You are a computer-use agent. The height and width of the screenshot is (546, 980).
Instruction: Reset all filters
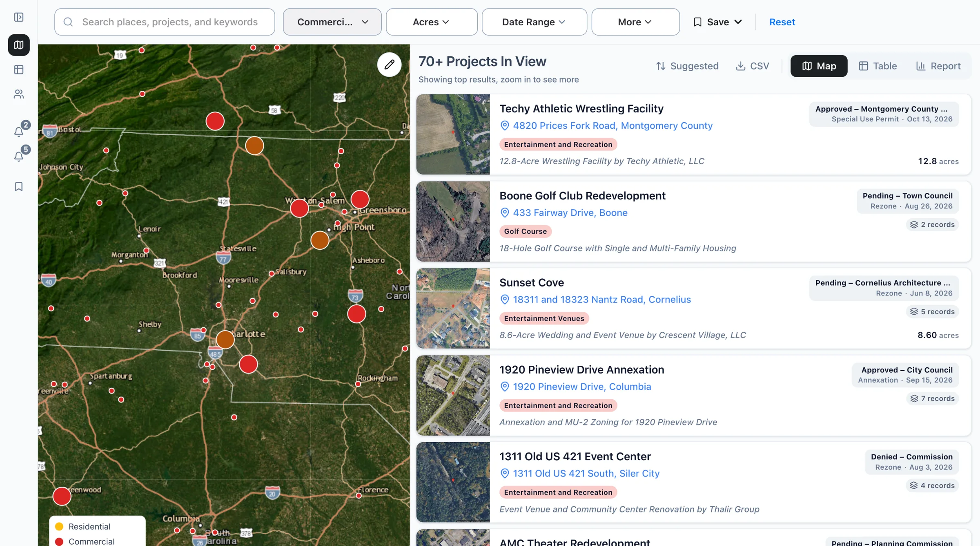coord(782,22)
